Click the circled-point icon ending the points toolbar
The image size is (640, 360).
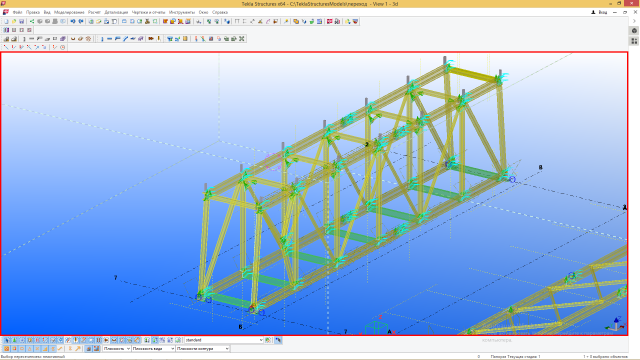click(62, 47)
